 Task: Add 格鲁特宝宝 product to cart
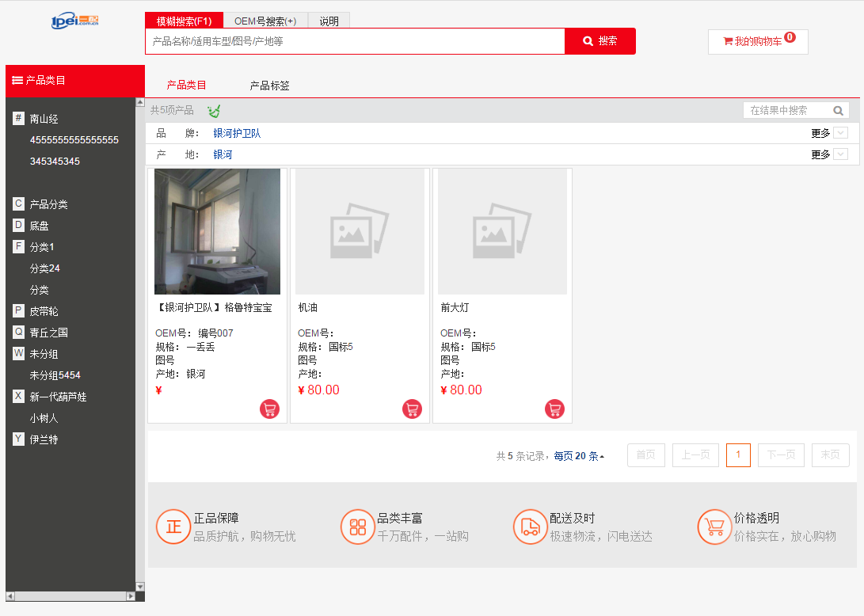pos(269,409)
